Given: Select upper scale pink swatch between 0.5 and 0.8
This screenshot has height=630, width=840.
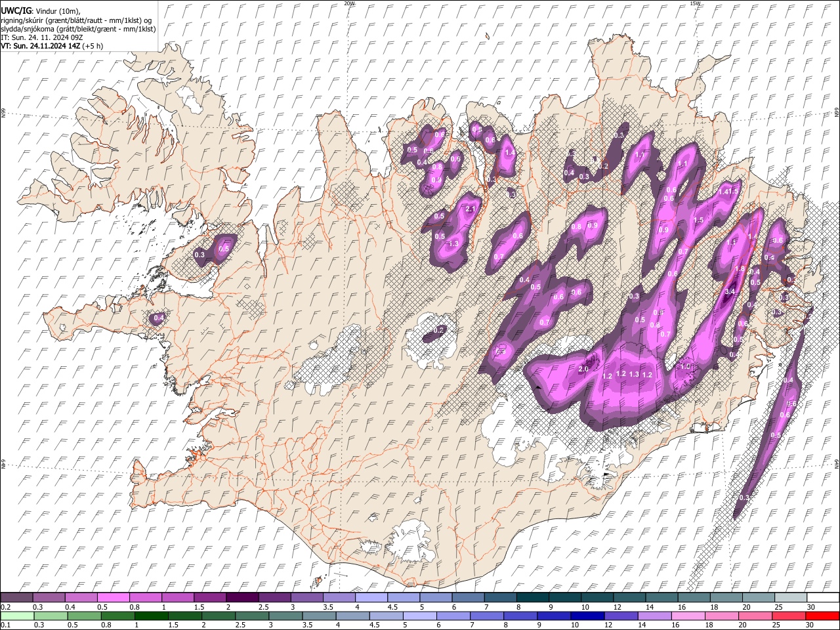Looking at the screenshot, I should pyautogui.click(x=113, y=598).
